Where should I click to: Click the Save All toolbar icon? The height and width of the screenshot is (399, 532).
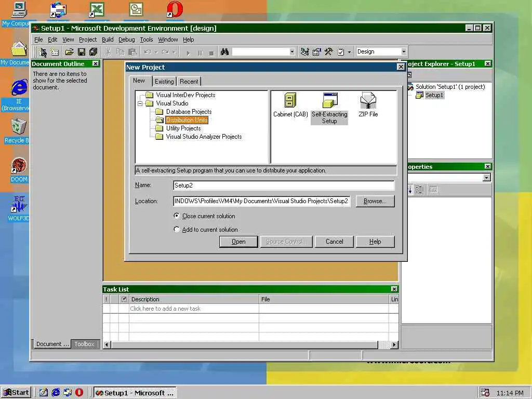pos(94,52)
